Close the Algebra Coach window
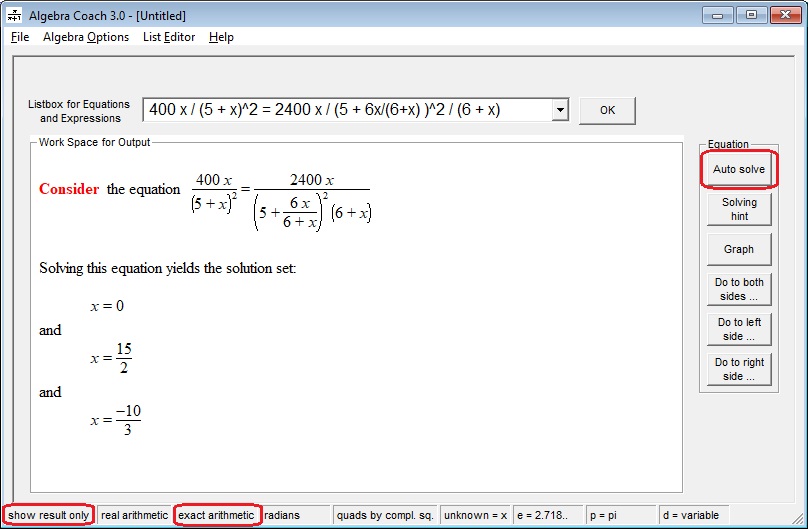 785,15
